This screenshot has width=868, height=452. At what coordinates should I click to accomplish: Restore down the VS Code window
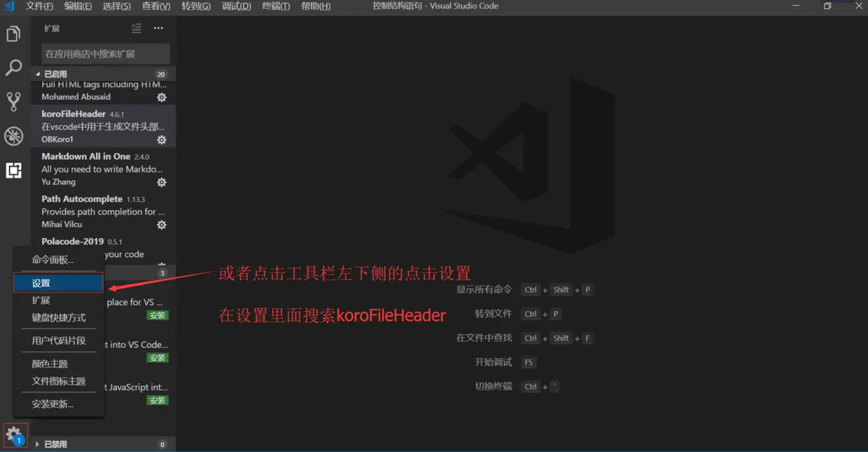tap(827, 6)
